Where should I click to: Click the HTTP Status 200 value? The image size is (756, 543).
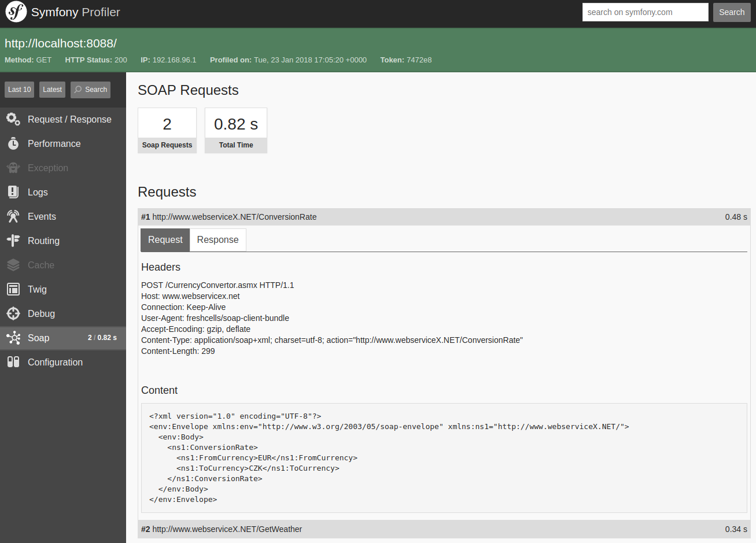(x=121, y=60)
